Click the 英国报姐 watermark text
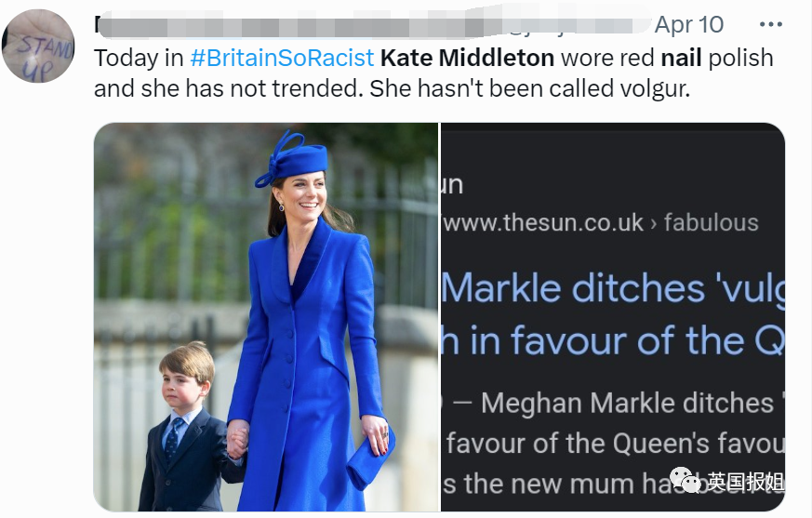Viewport: 812px width, 518px height. 744,482
